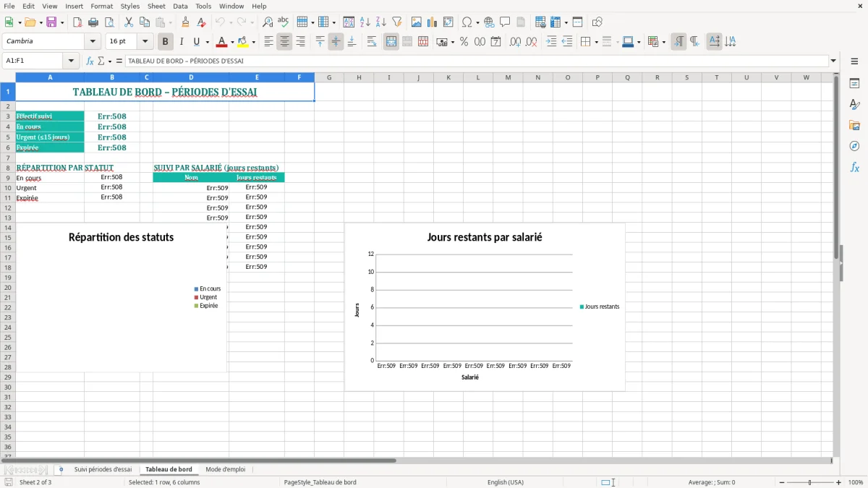
Task: Open the Function Wizard
Action: [x=90, y=61]
